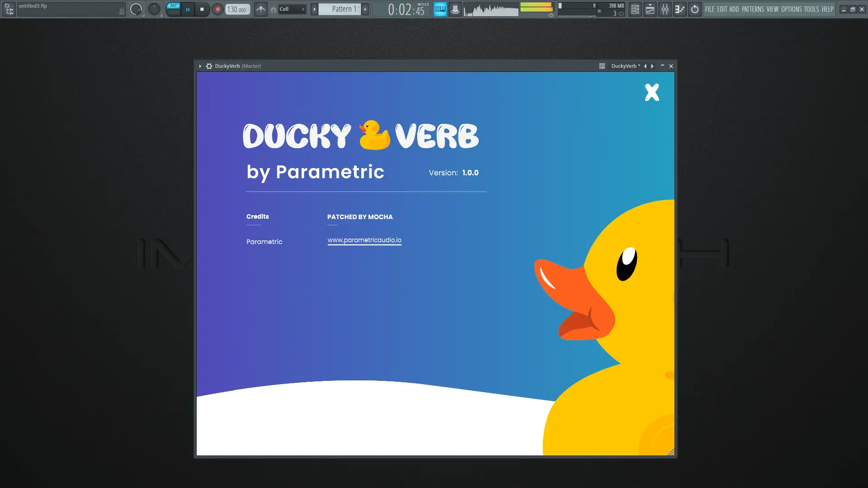Close the DuckyVerb about screen with X
Viewport: 868px width, 488px height.
click(x=651, y=92)
